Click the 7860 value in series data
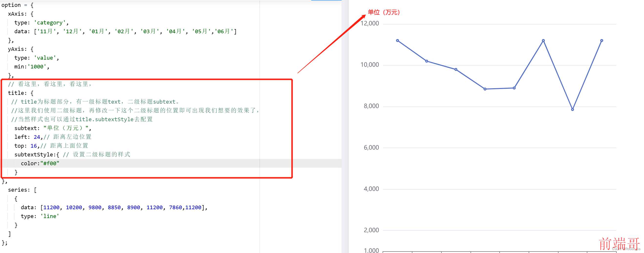This screenshot has width=644, height=253. pos(175,208)
